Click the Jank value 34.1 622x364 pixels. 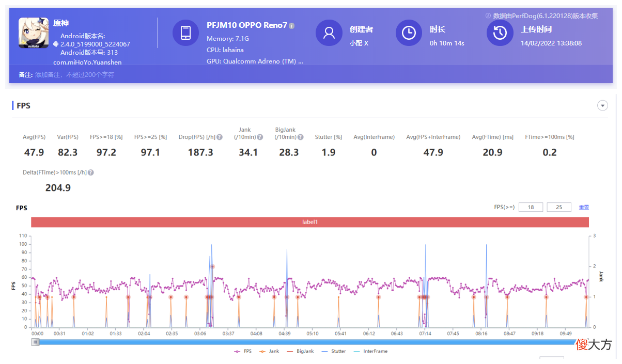pos(248,152)
